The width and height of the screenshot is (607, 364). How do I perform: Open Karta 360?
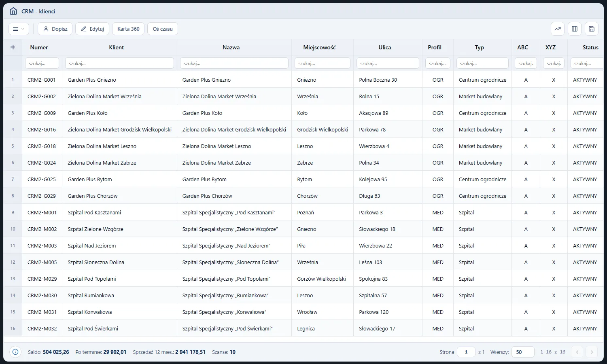coord(128,29)
